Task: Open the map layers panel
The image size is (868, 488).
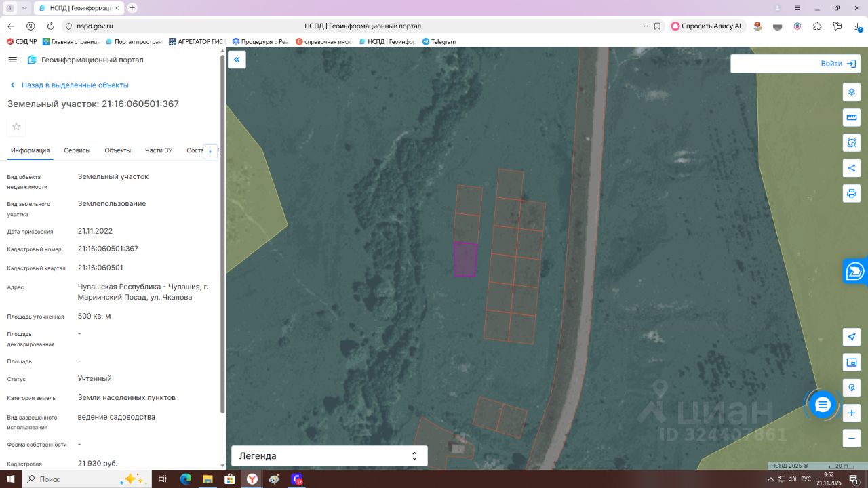Action: pyautogui.click(x=852, y=92)
